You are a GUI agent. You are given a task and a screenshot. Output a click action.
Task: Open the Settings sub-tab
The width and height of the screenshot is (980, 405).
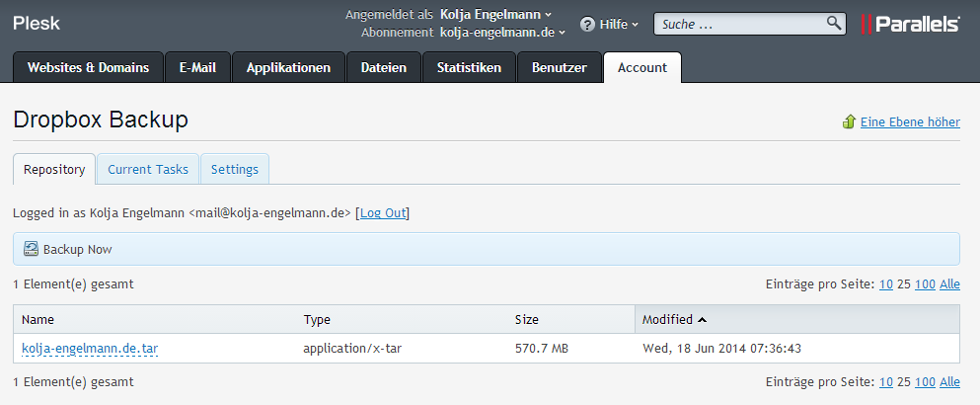[x=235, y=169]
